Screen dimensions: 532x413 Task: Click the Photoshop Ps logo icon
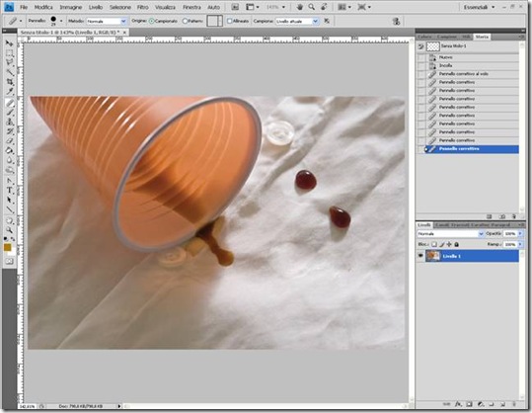(x=10, y=7)
